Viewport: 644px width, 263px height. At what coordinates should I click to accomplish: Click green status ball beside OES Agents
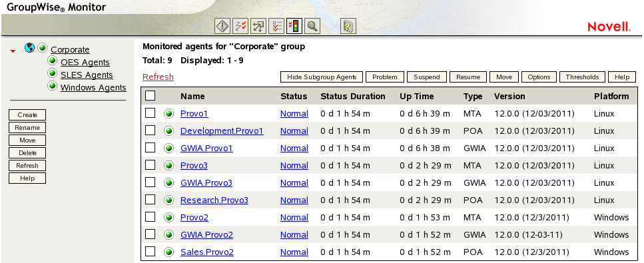click(52, 61)
